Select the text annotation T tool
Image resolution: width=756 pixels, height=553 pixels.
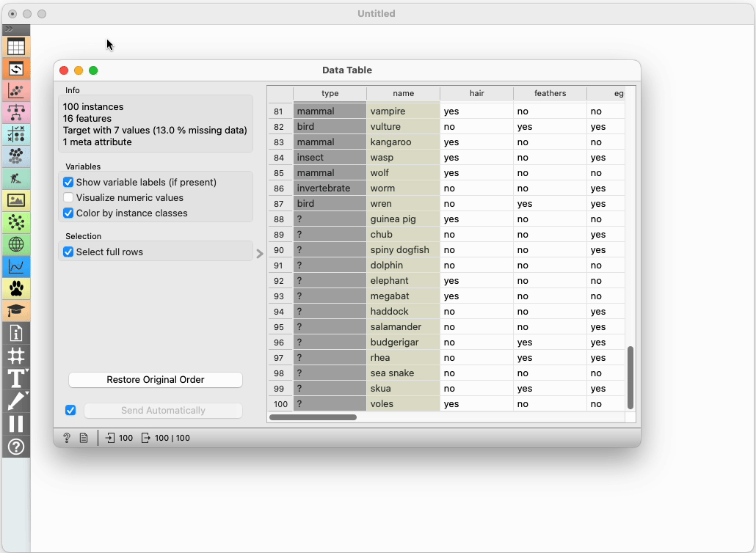point(16,378)
